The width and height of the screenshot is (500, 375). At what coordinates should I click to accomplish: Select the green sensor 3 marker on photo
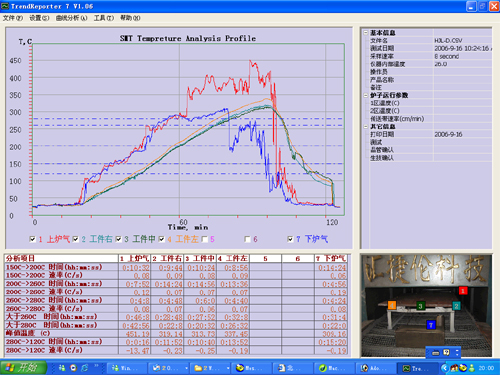pos(421,306)
